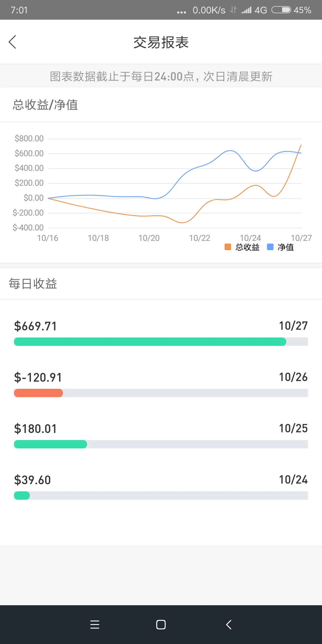Viewport: 322px width, 644px height.
Task: Tap Android recent apps menu icon
Action: (x=95, y=625)
